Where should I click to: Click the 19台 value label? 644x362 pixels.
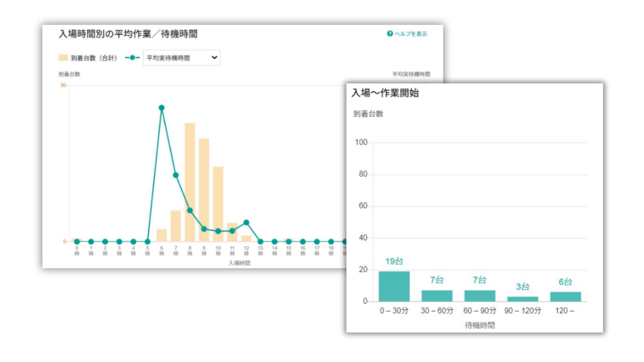pos(394,261)
